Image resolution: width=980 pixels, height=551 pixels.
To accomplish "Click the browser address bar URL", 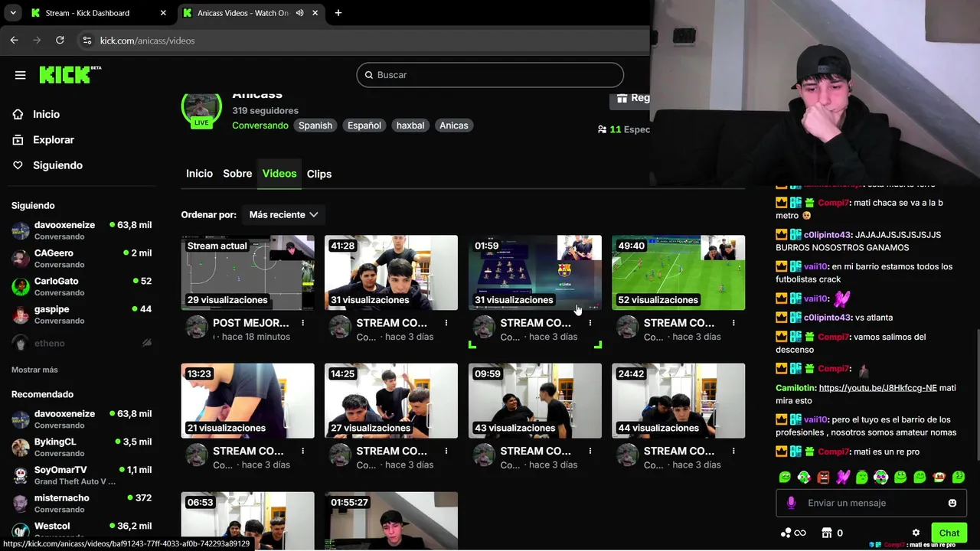I will coord(147,41).
